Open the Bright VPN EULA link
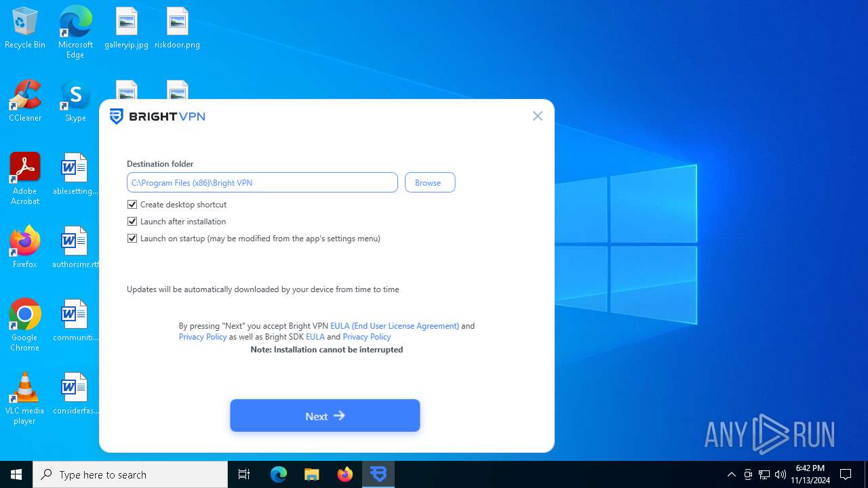Image resolution: width=868 pixels, height=488 pixels. pyautogui.click(x=395, y=325)
